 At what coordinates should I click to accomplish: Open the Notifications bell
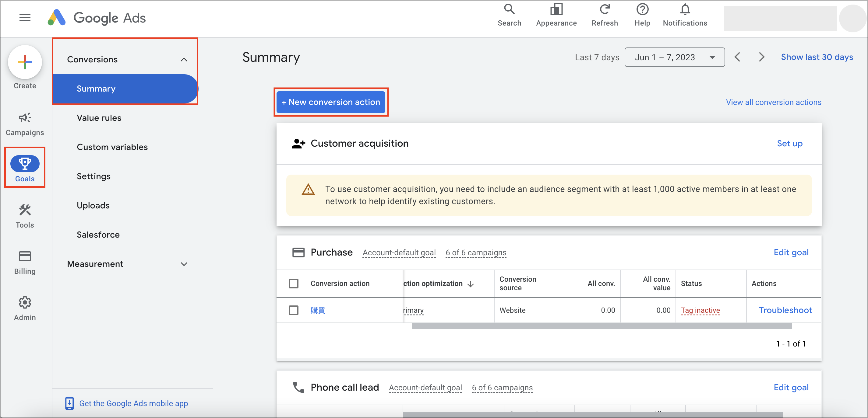[x=685, y=9]
